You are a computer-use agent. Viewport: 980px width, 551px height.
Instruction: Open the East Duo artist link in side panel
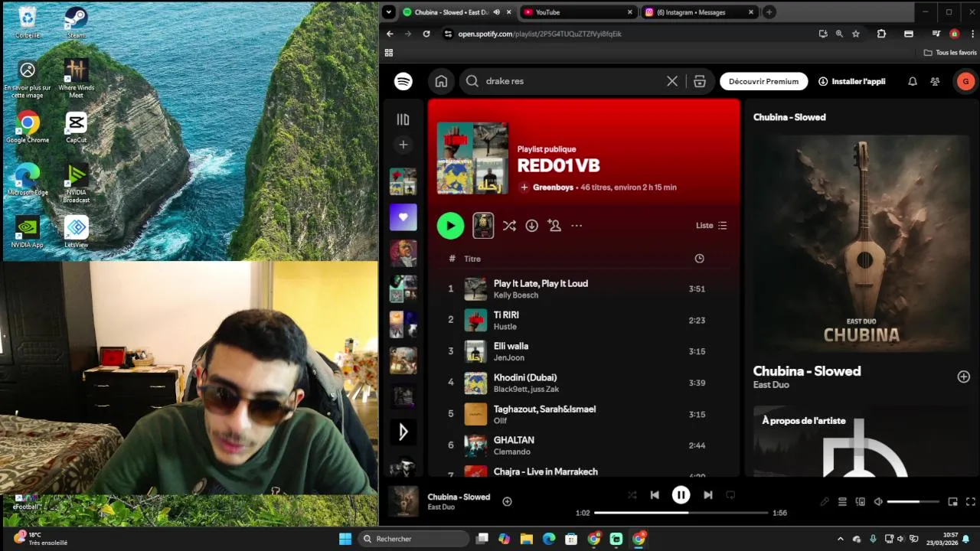pos(771,385)
